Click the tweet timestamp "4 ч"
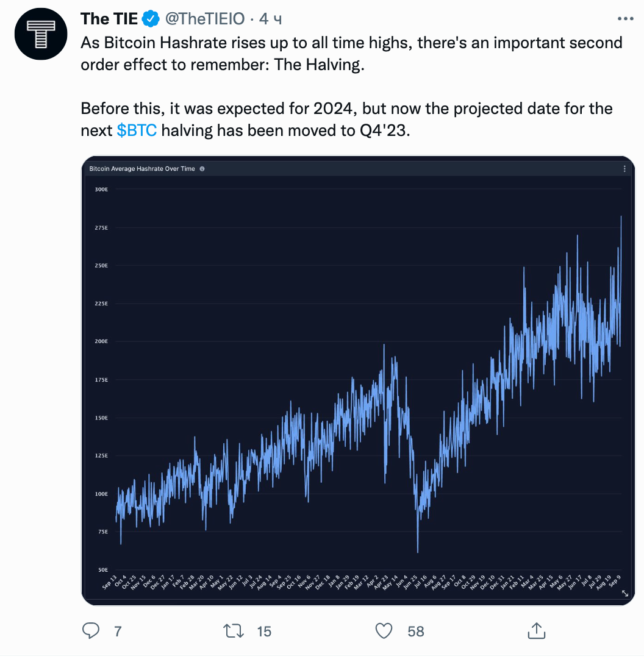Screen dimensions: 644x662 click(x=270, y=20)
